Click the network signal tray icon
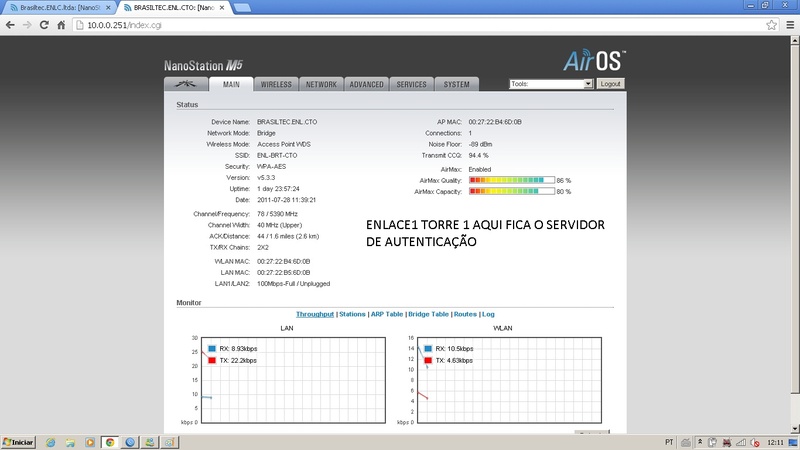800x450 pixels. (741, 442)
